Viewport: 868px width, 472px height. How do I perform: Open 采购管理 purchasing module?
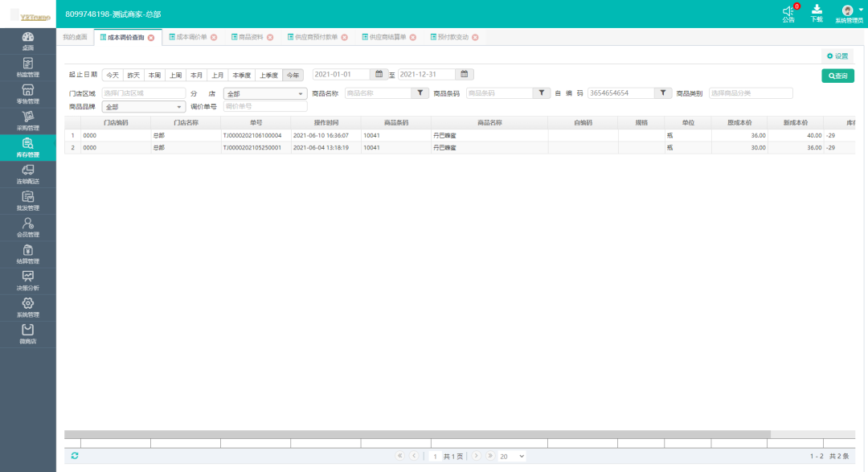(27, 121)
